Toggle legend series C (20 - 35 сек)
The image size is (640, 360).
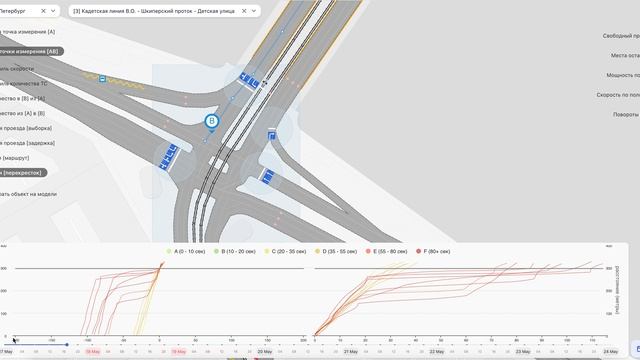285,251
